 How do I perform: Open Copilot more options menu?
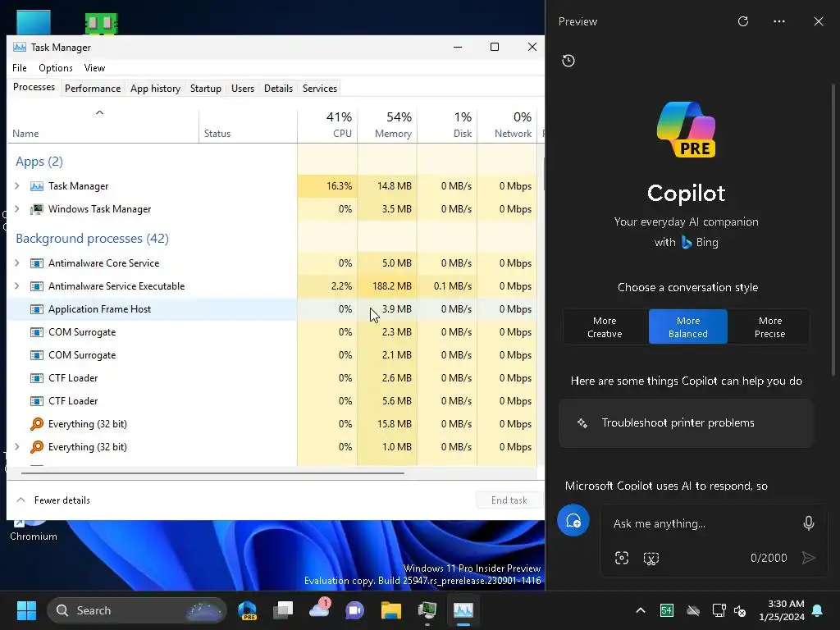[779, 21]
